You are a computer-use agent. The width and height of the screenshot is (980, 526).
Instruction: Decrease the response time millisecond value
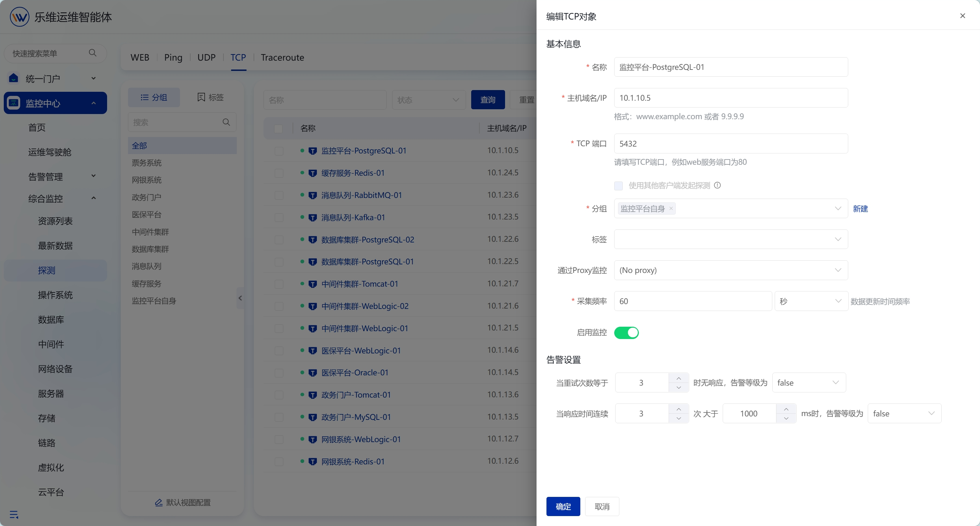click(x=786, y=418)
